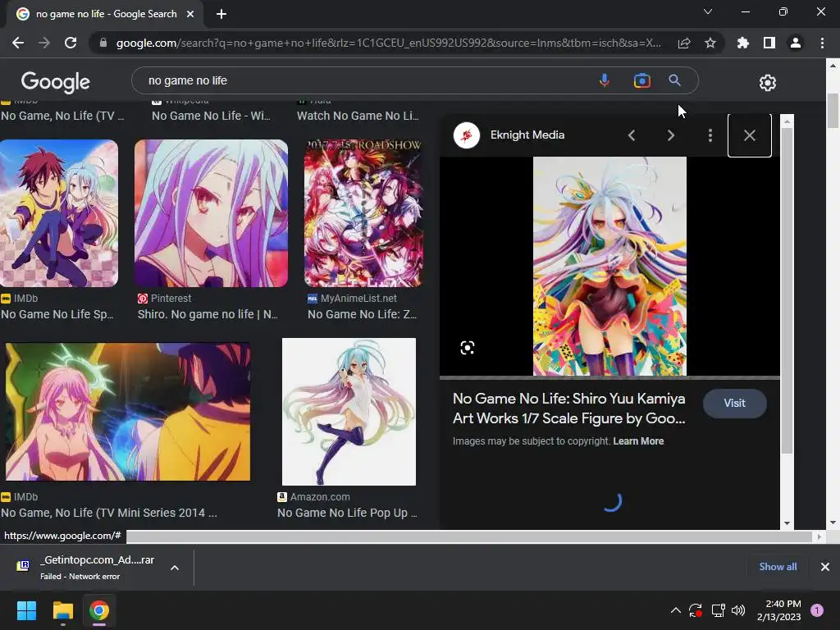
Task: Click 'Show all' downloads
Action: point(778,567)
